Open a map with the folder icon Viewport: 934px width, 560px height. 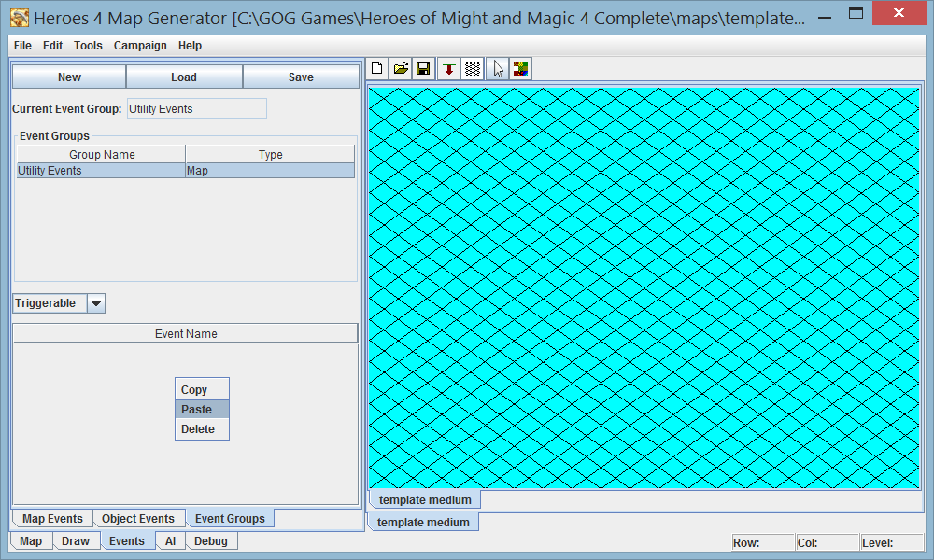401,68
